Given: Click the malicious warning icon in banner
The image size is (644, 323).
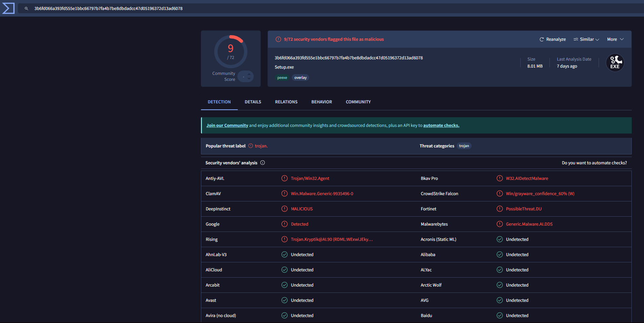Looking at the screenshot, I should (278, 39).
